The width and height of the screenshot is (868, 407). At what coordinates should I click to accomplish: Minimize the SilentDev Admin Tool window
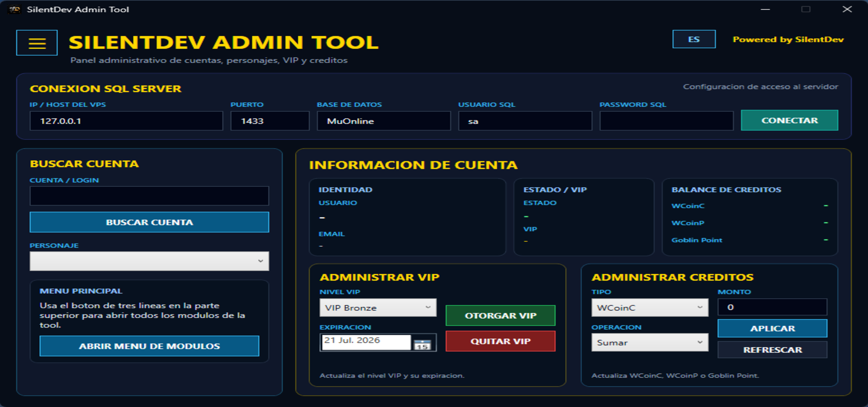765,9
